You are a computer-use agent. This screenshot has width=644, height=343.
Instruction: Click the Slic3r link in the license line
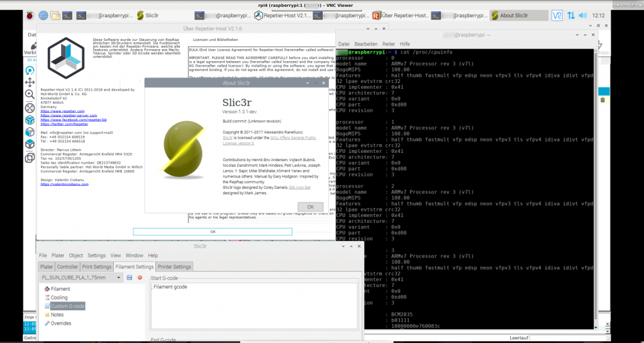227,138
